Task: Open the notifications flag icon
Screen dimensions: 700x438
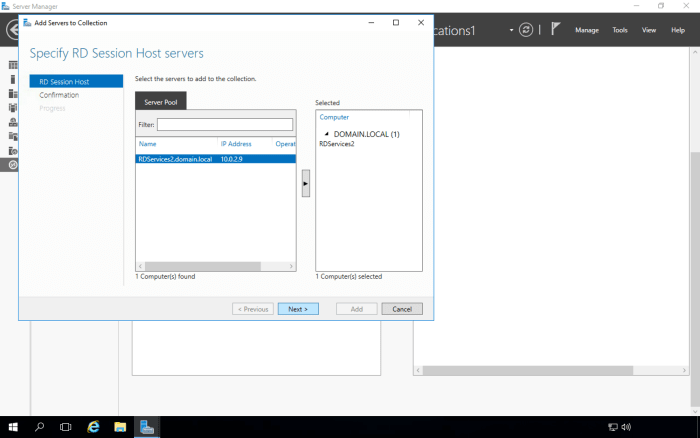Action: point(555,30)
